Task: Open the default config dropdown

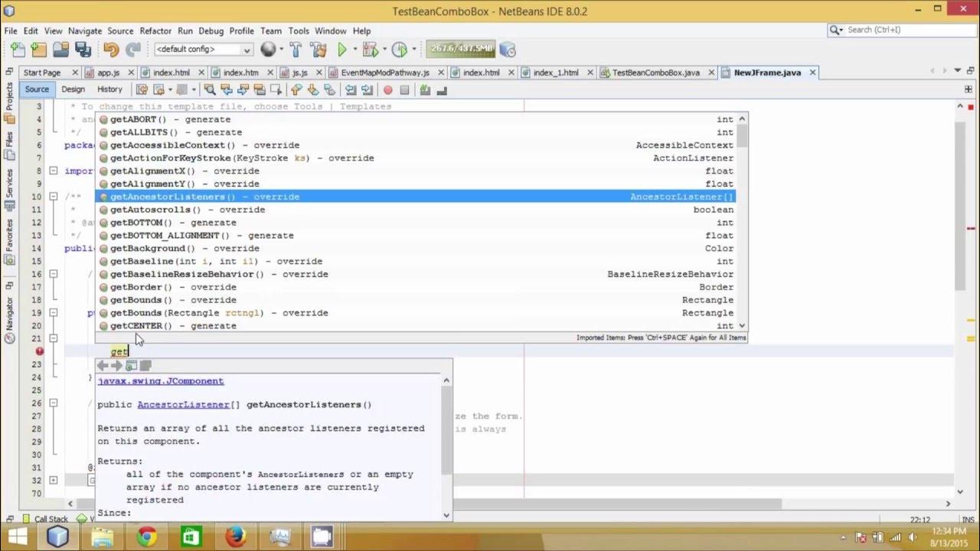Action: [203, 50]
